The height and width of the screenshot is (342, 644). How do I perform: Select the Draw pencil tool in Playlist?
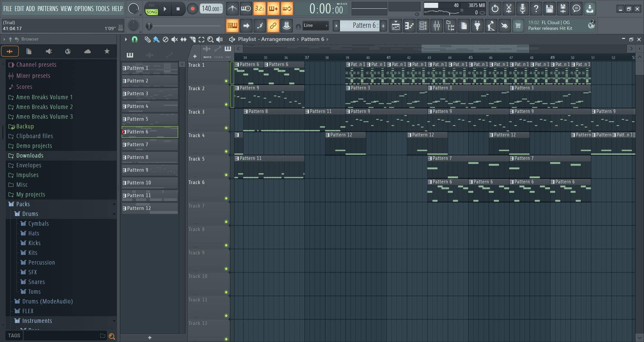[147, 39]
